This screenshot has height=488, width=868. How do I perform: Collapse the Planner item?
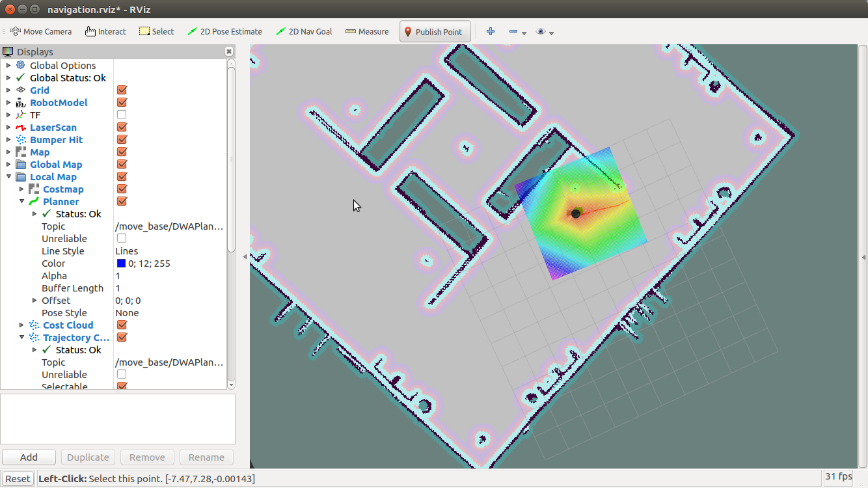[x=21, y=201]
